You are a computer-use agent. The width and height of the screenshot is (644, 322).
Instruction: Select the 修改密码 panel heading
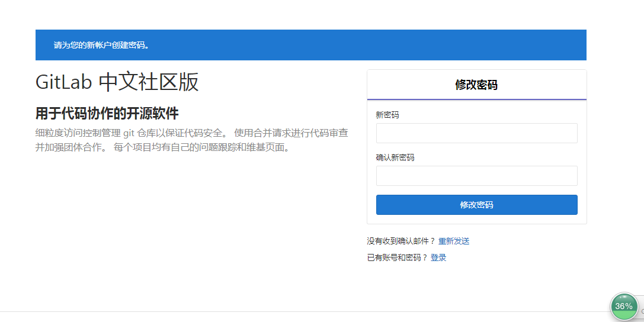pos(476,85)
